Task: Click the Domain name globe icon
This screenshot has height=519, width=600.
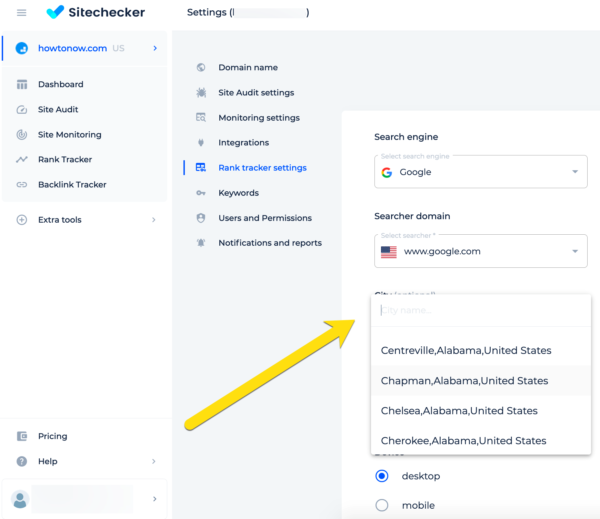Action: pos(201,67)
